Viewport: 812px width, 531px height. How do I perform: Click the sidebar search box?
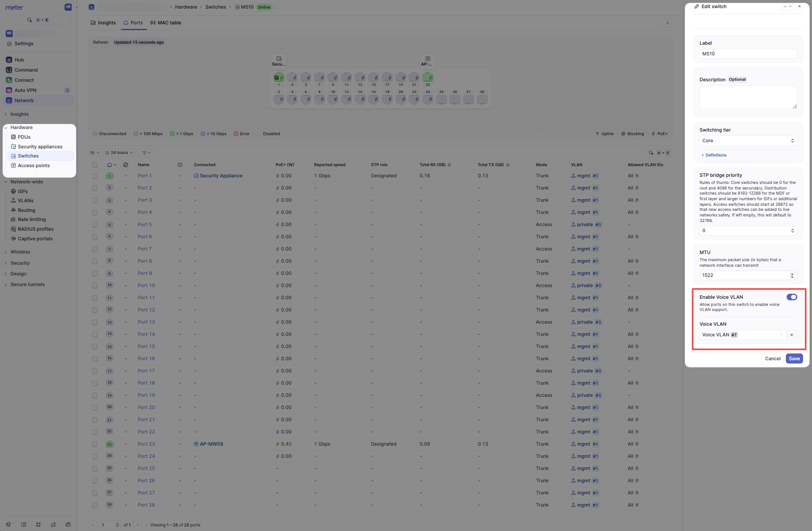coord(38,20)
